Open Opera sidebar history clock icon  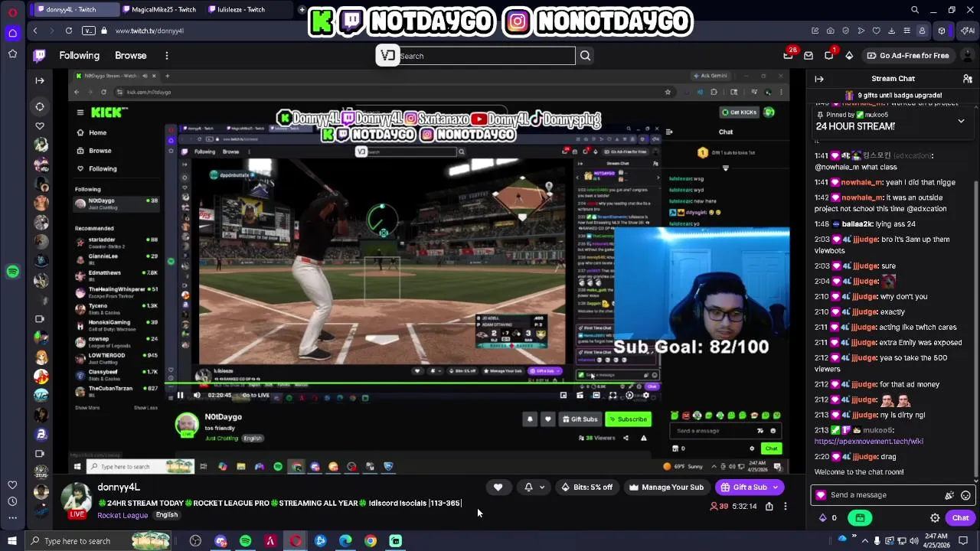point(12,501)
